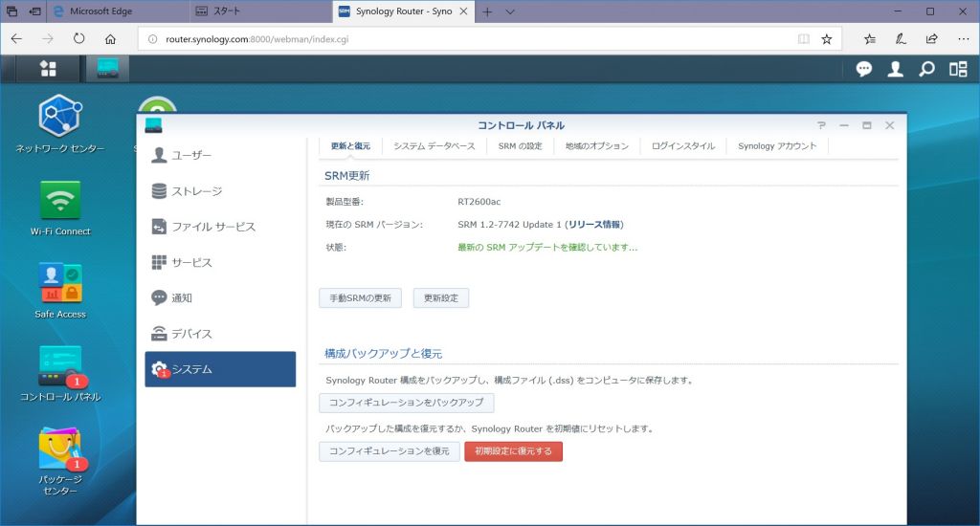This screenshot has height=526, width=980.
Task: Switch to システム データベース tab
Action: click(434, 146)
